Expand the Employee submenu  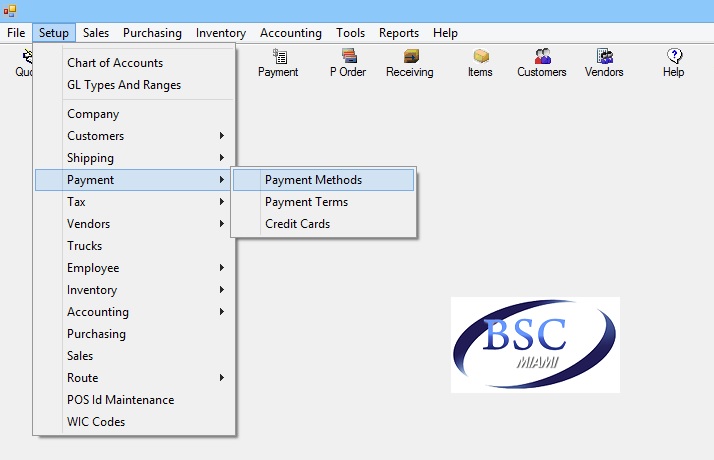pyautogui.click(x=134, y=268)
